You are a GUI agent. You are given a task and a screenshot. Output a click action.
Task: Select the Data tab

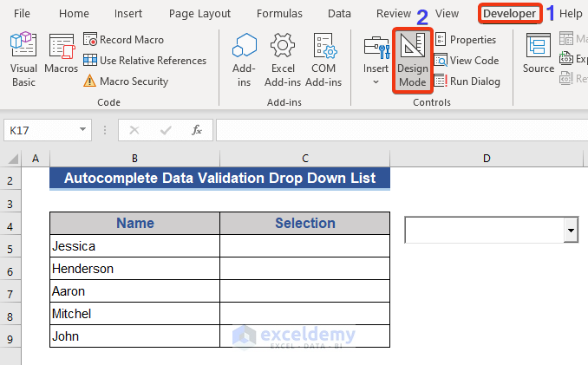click(x=339, y=14)
